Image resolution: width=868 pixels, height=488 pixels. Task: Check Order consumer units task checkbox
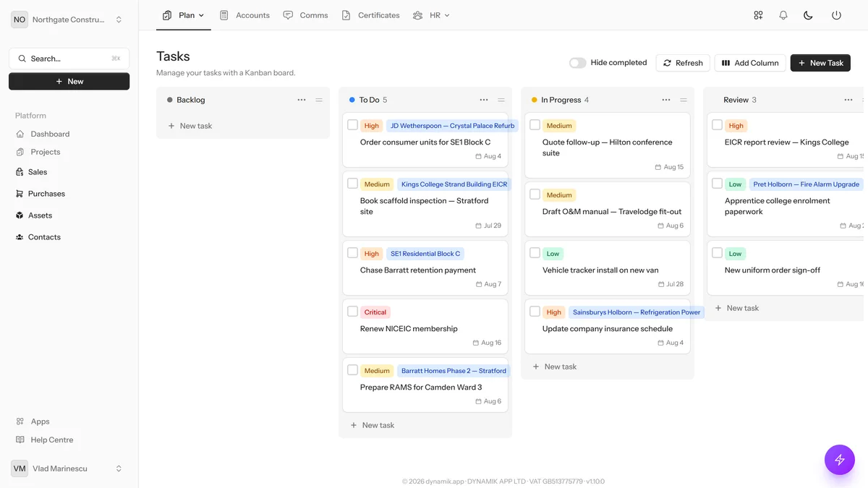tap(353, 125)
